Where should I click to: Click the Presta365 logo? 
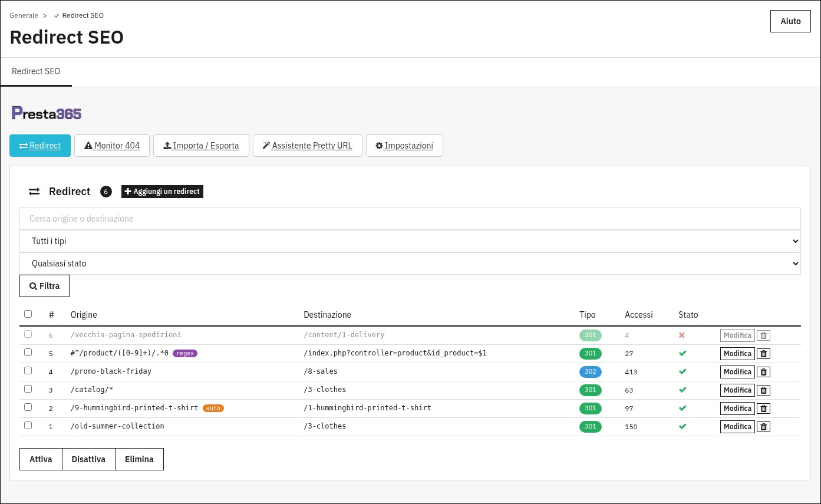(47, 113)
